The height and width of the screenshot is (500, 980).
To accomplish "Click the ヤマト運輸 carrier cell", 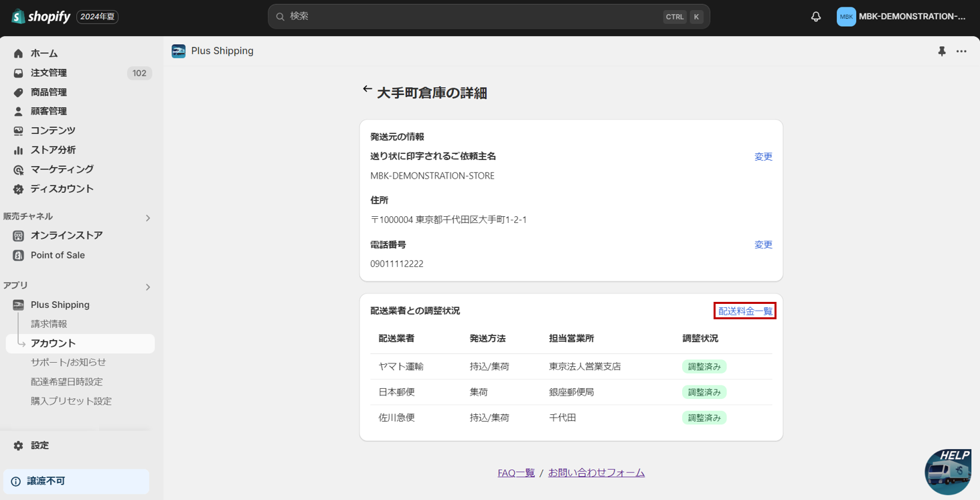I will 401,366.
